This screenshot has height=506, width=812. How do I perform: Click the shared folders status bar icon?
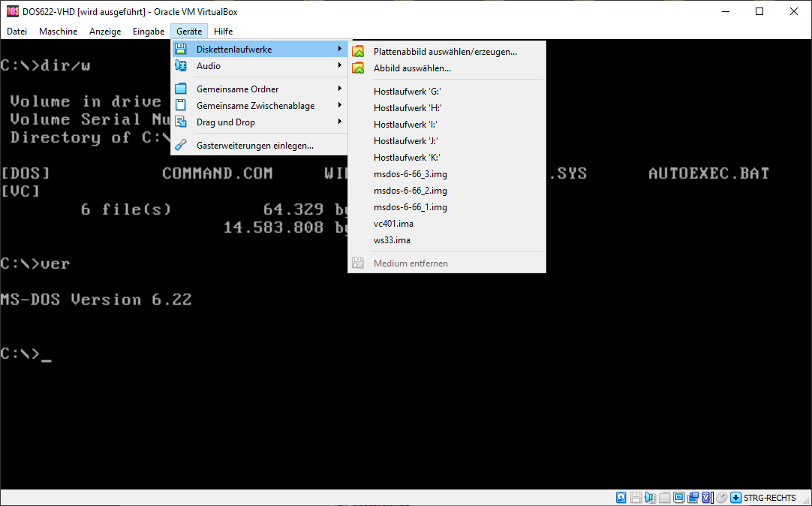coord(664,497)
